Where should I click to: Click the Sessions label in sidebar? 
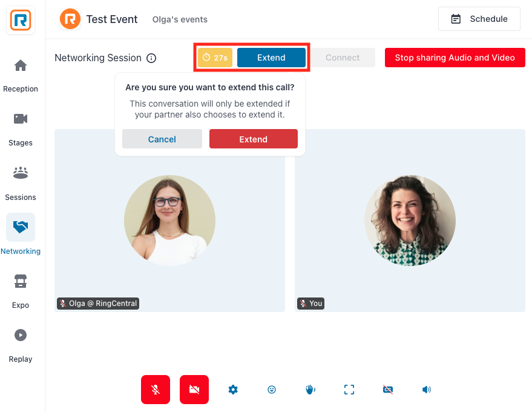[x=21, y=198]
